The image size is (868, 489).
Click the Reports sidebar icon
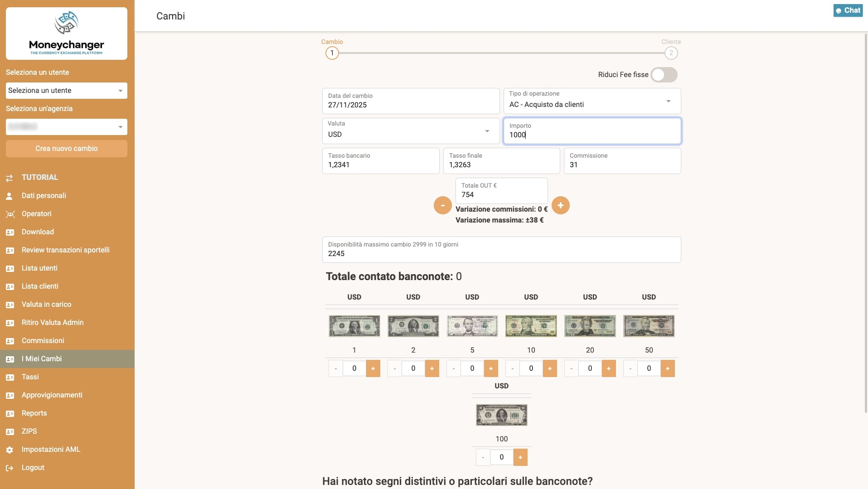tap(10, 414)
